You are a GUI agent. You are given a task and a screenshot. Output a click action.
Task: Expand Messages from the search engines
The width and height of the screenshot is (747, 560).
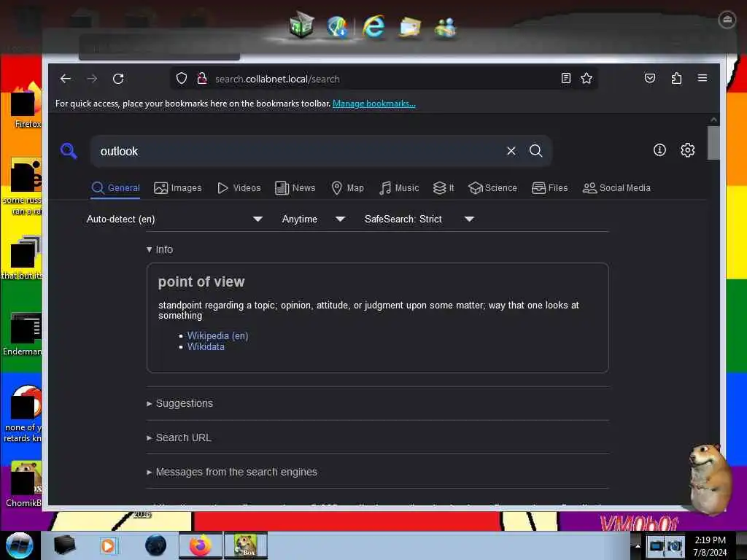point(231,472)
